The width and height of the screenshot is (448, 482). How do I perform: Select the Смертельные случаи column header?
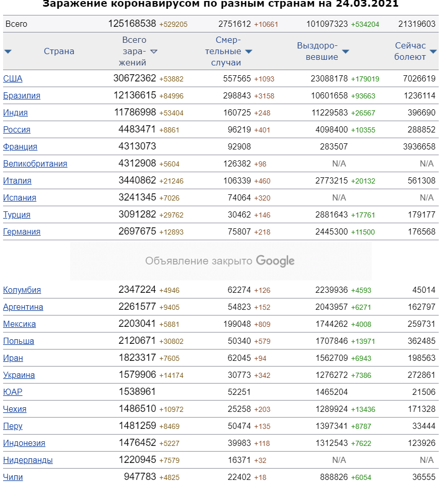(223, 52)
